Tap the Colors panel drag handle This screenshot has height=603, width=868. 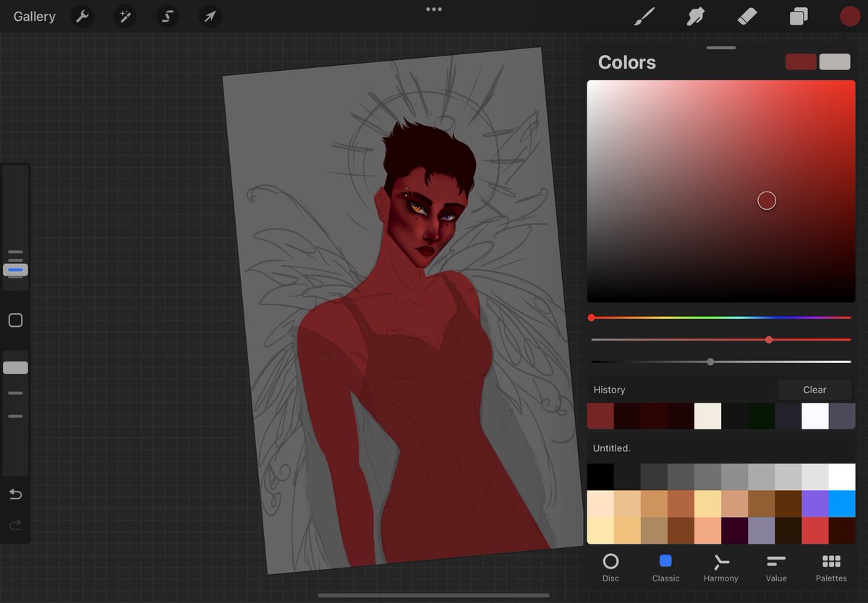tap(721, 48)
